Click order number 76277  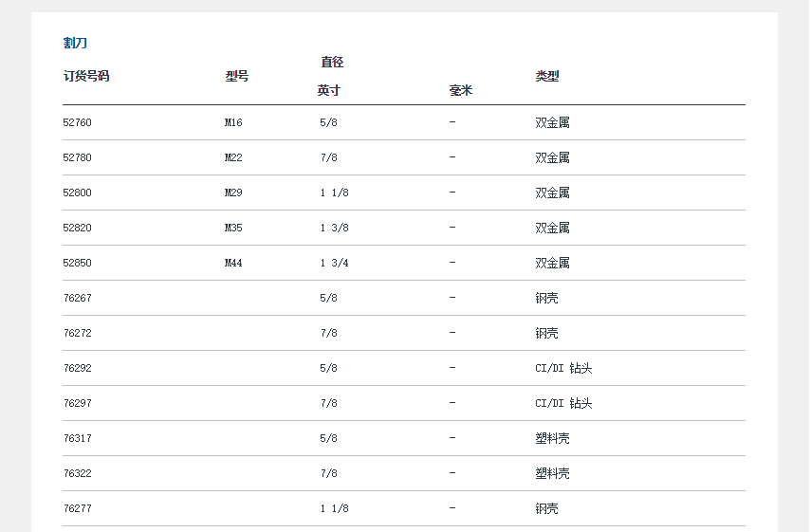click(78, 509)
